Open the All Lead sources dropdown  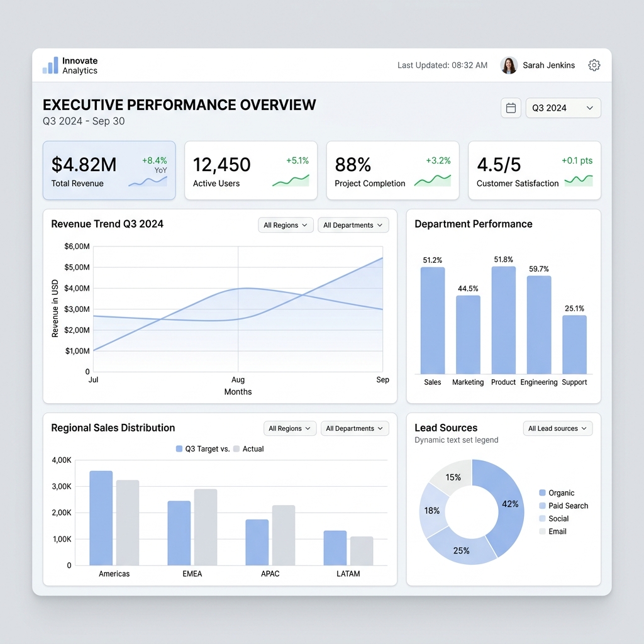(557, 428)
